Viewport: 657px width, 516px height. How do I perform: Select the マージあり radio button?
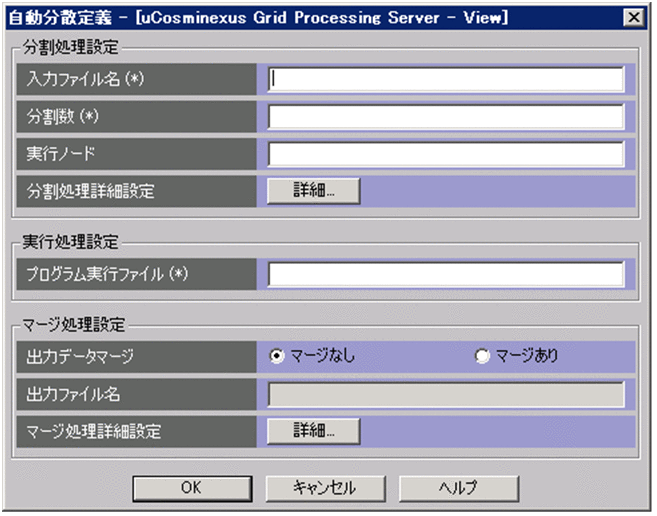482,356
